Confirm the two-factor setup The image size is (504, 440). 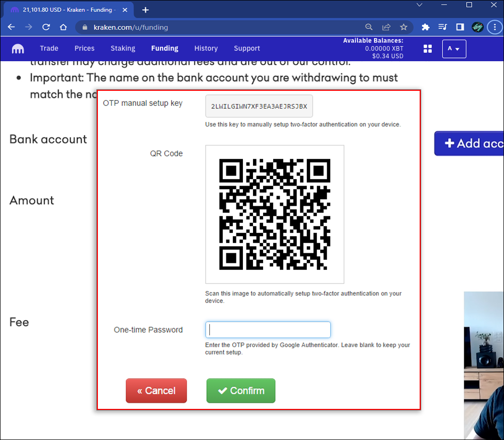tap(241, 390)
